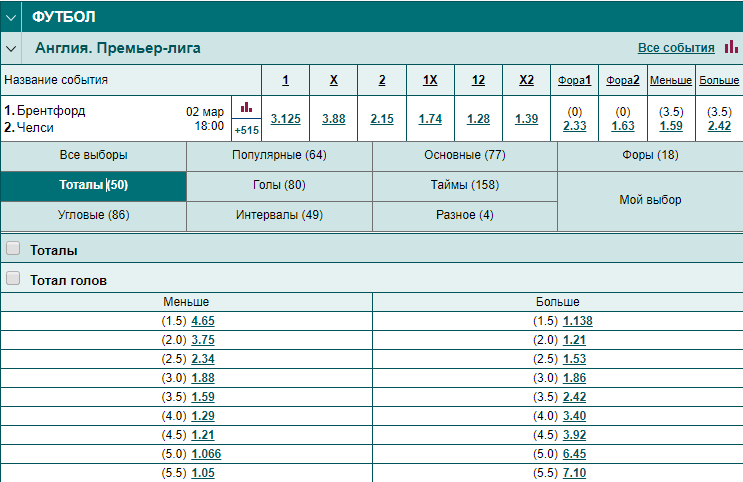The width and height of the screenshot is (743, 482).
Task: Click column header 1
Action: [285, 80]
